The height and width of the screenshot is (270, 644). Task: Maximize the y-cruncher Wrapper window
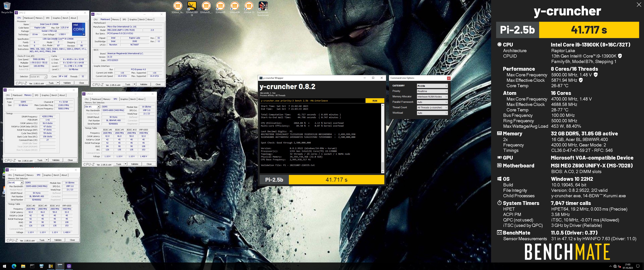click(373, 78)
